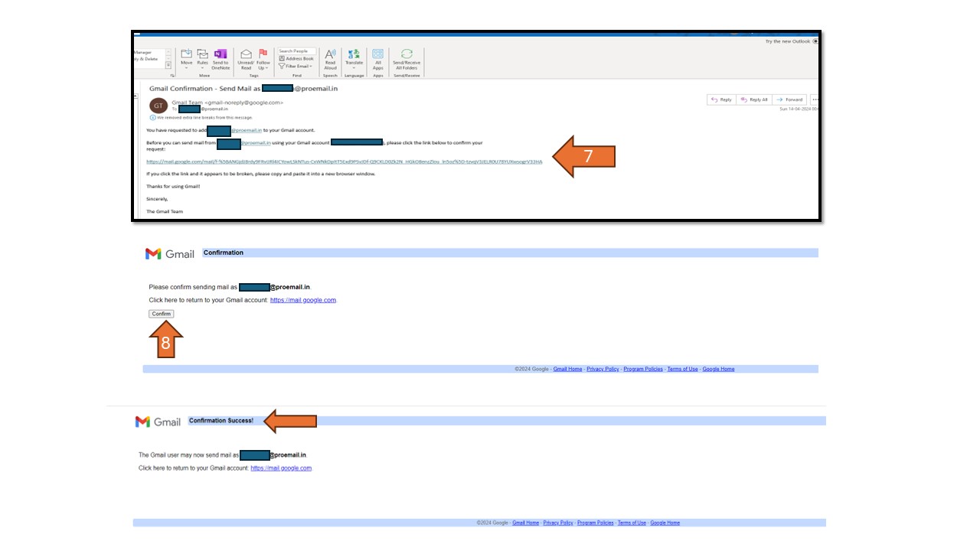The image size is (980, 551).
Task: Expand the Filter Email dropdown
Action: (296, 66)
